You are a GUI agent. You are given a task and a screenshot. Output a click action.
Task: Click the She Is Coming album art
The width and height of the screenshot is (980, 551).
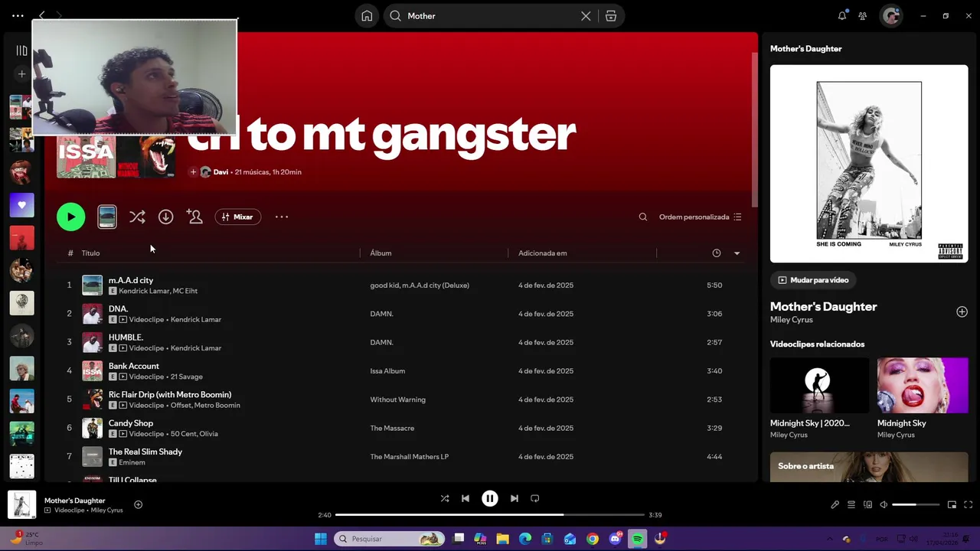869,164
